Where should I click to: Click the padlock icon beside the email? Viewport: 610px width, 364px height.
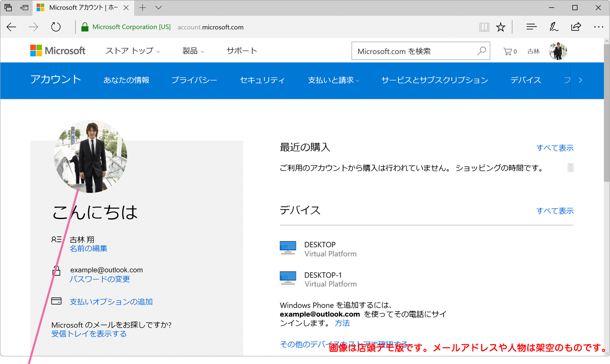(x=56, y=270)
